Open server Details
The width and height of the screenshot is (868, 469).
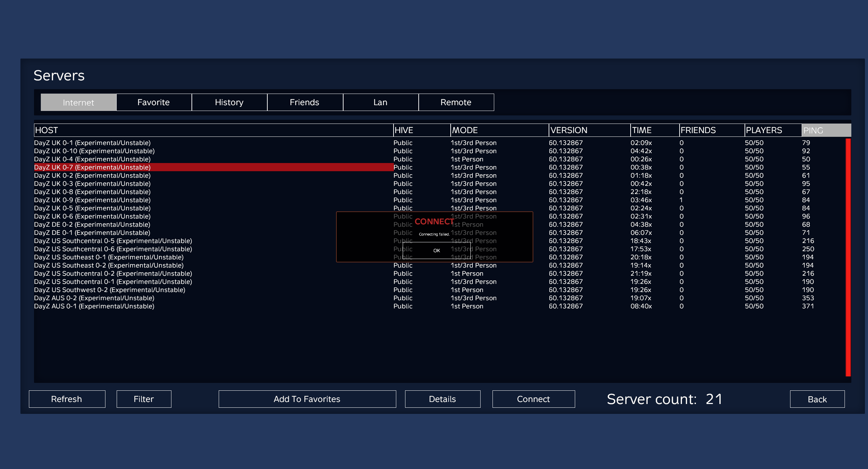[443, 399]
